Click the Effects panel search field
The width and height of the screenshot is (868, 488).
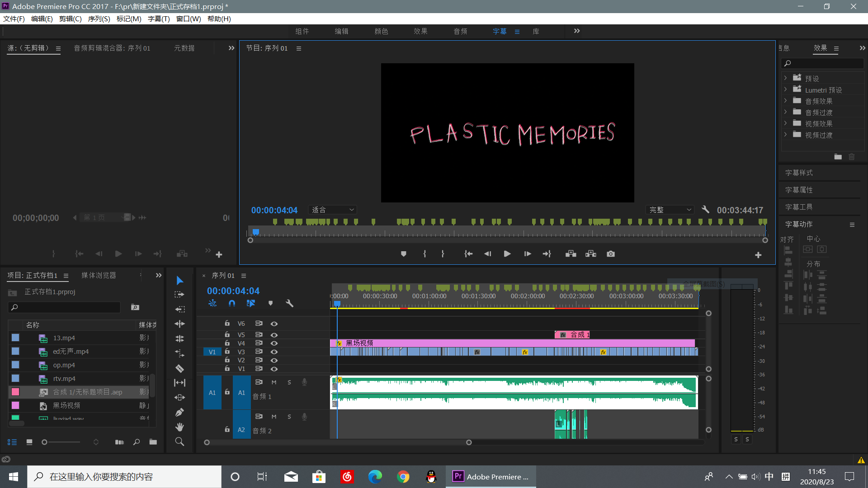pyautogui.click(x=823, y=63)
